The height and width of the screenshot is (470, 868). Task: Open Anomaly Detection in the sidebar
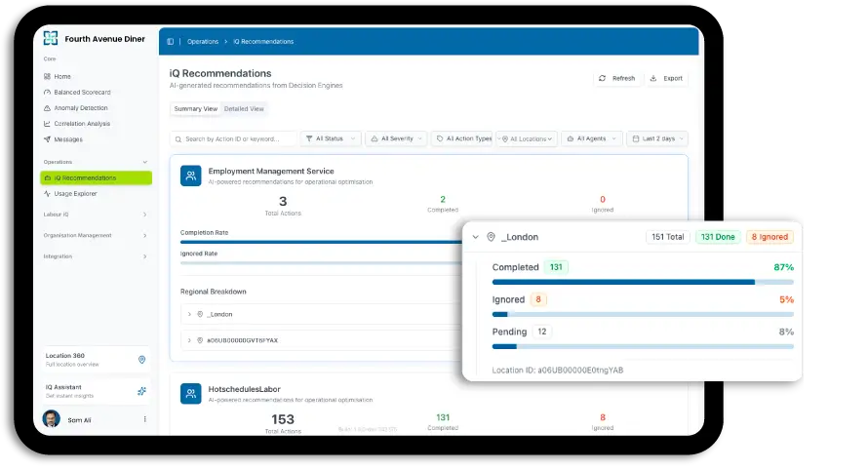(x=81, y=108)
